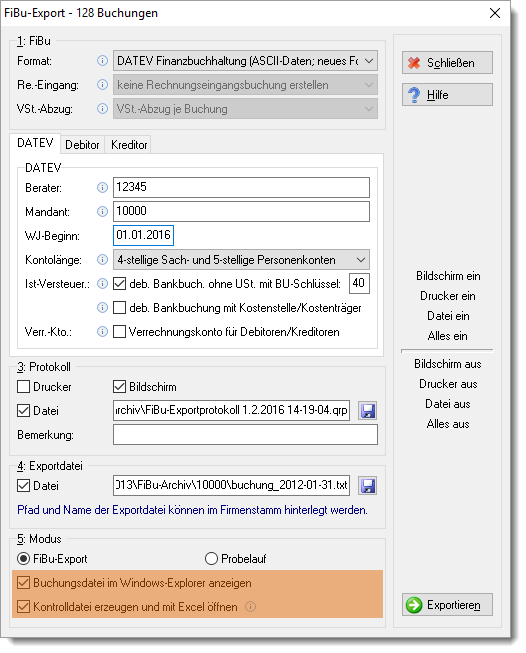Click the info icon beside Berater field
This screenshot has width=526, height=653.
click(102, 188)
